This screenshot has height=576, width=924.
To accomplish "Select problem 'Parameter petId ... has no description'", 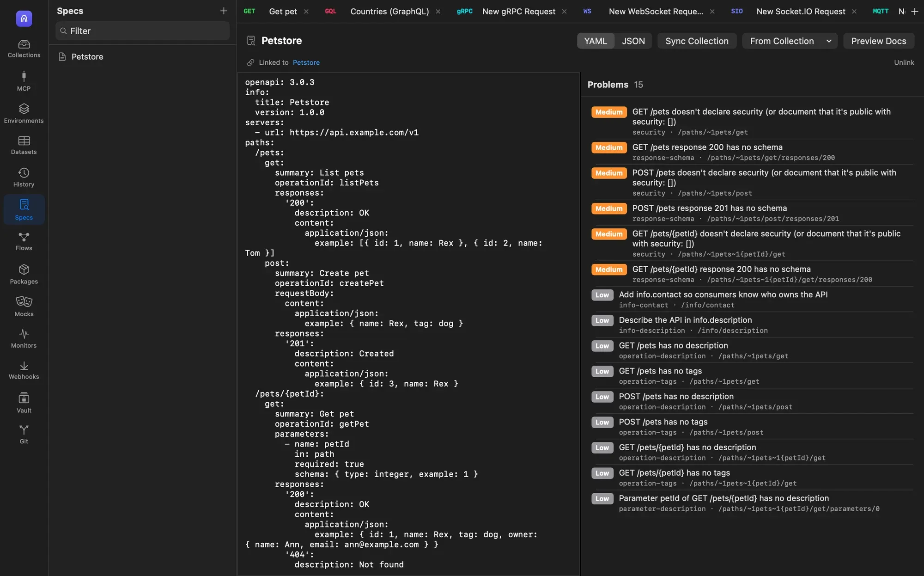I will coord(752,503).
